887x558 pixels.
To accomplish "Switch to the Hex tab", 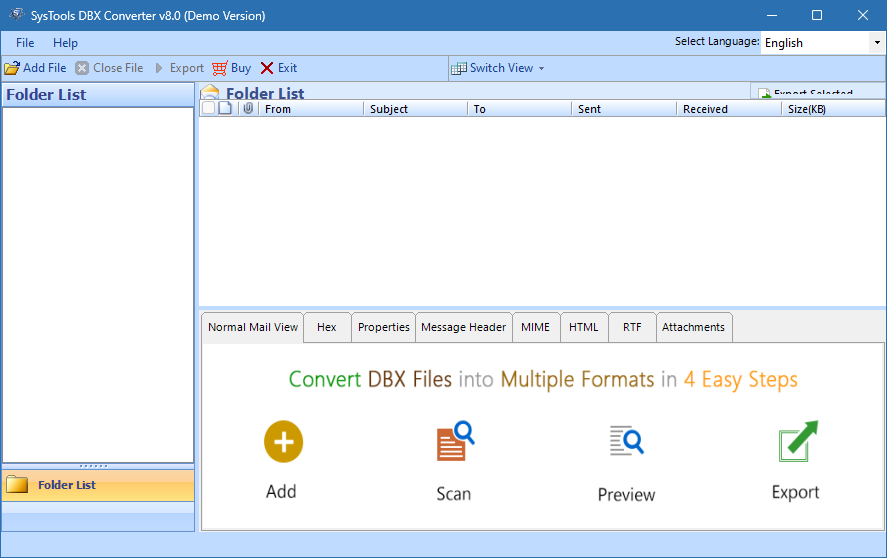I will point(326,327).
